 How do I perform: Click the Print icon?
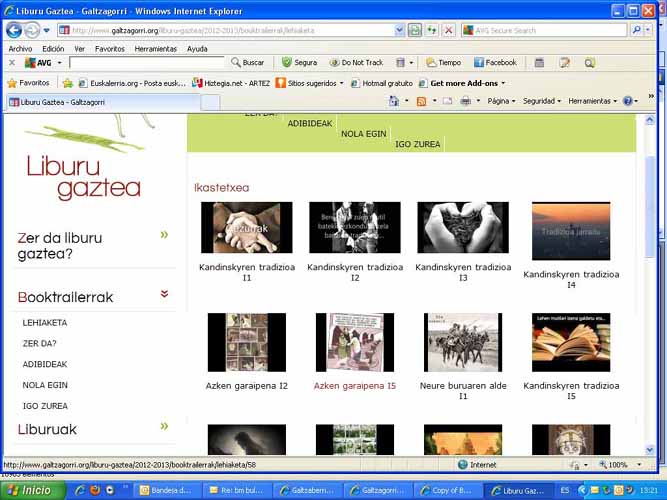click(466, 101)
